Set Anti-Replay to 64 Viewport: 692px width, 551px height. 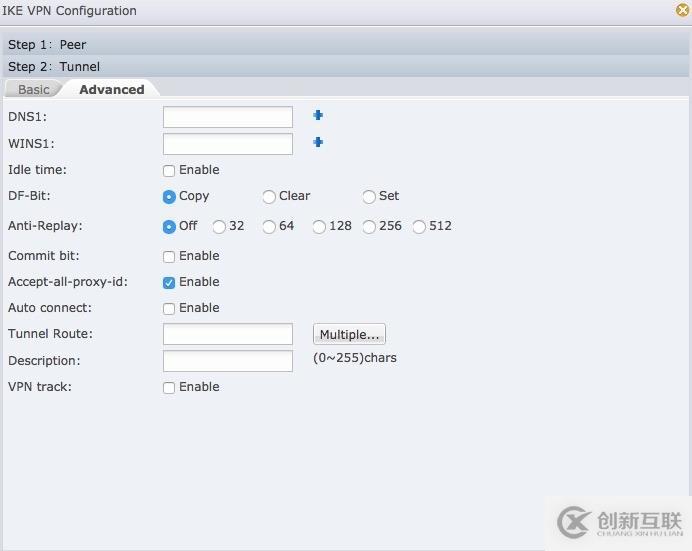[x=269, y=227]
